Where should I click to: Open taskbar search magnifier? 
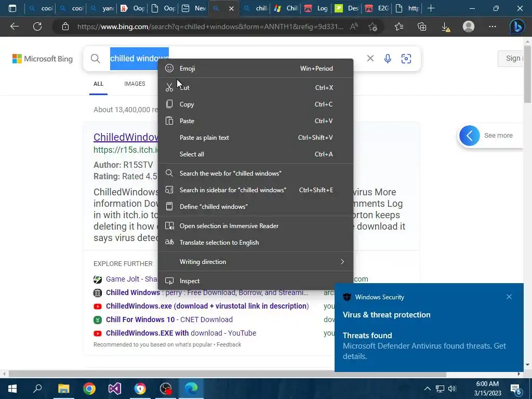pyautogui.click(x=37, y=389)
